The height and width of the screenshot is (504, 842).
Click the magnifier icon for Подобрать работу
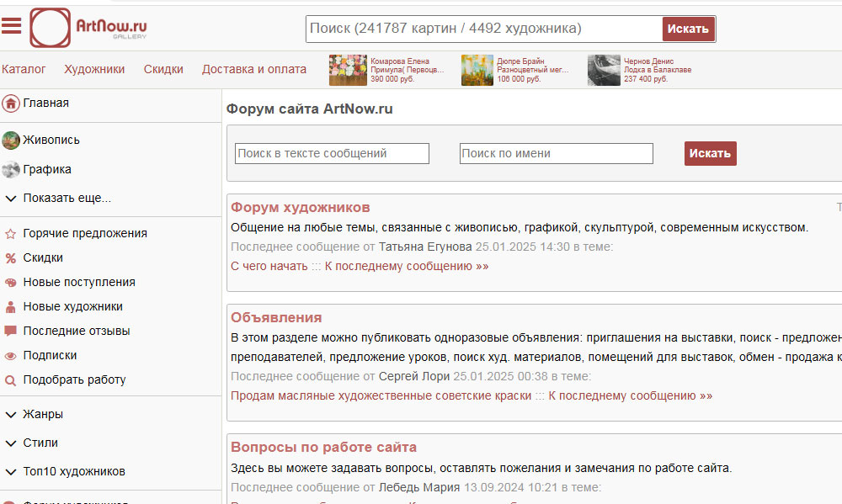click(11, 380)
